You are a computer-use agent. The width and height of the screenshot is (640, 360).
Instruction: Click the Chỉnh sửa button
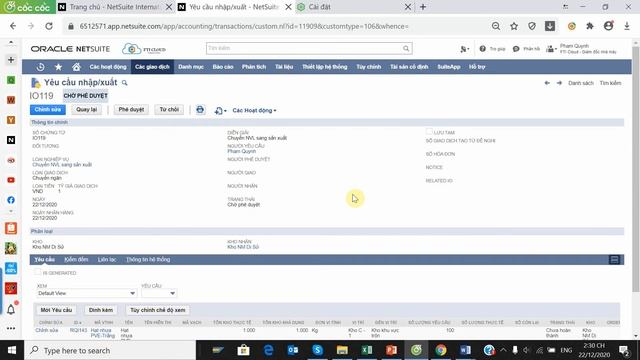pyautogui.click(x=48, y=109)
